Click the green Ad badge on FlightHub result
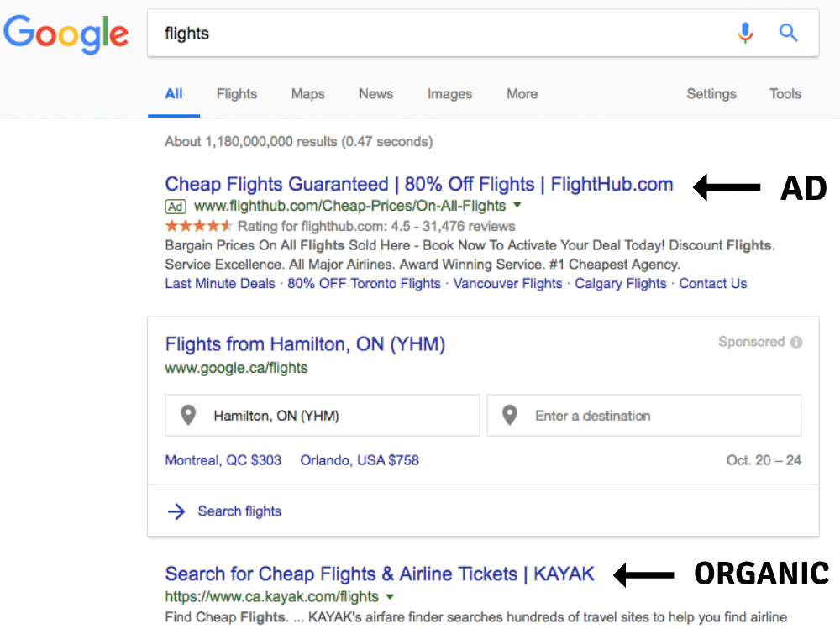Image resolution: width=840 pixels, height=629 pixels. pos(176,206)
